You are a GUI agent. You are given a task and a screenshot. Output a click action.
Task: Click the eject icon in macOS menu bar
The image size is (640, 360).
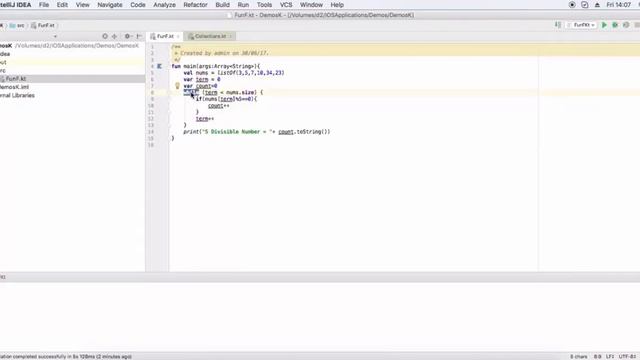(597, 5)
